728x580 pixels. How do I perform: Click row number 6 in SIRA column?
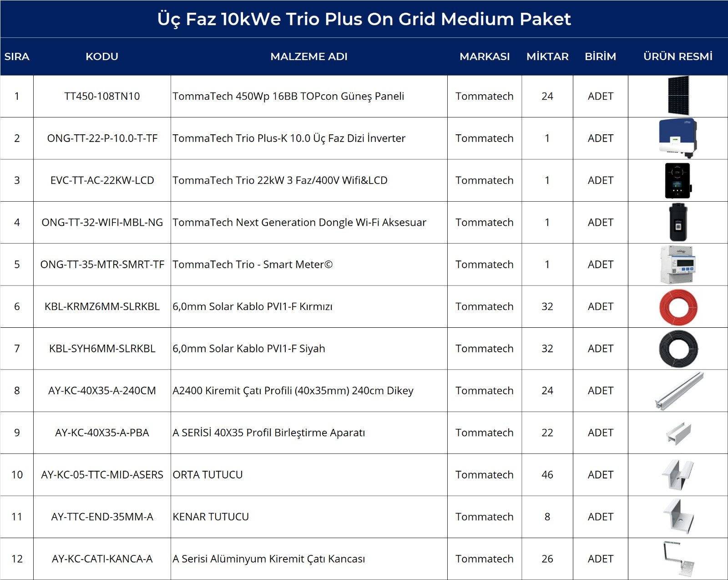(x=17, y=306)
